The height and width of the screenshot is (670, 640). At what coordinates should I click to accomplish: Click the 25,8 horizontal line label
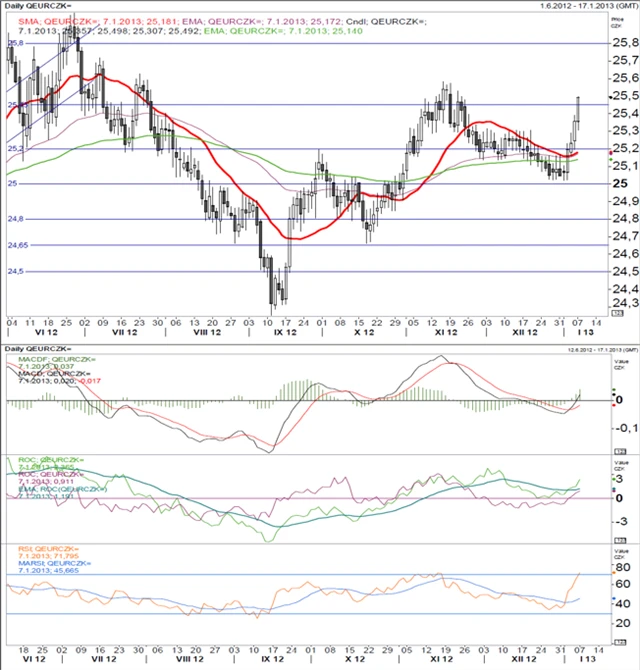tap(15, 44)
